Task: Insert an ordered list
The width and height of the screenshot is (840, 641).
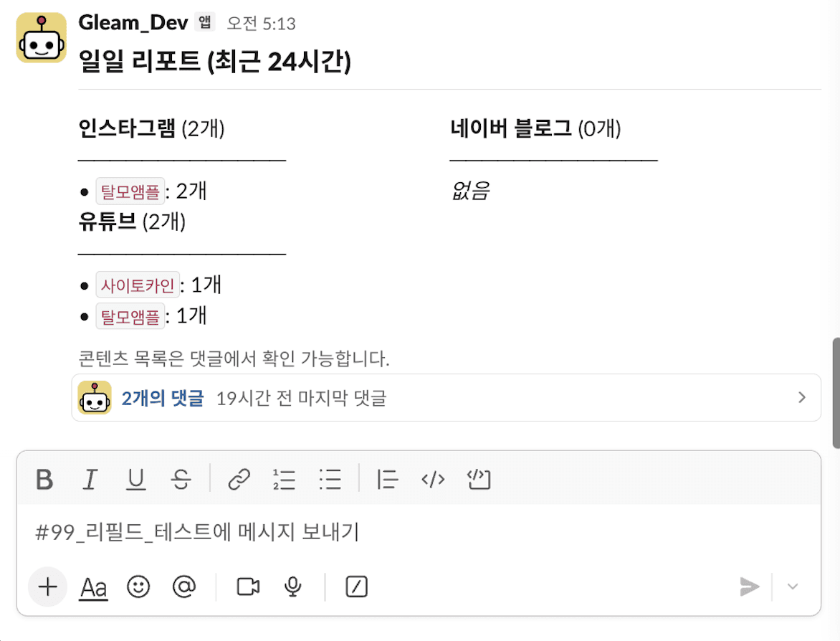Action: 284,479
